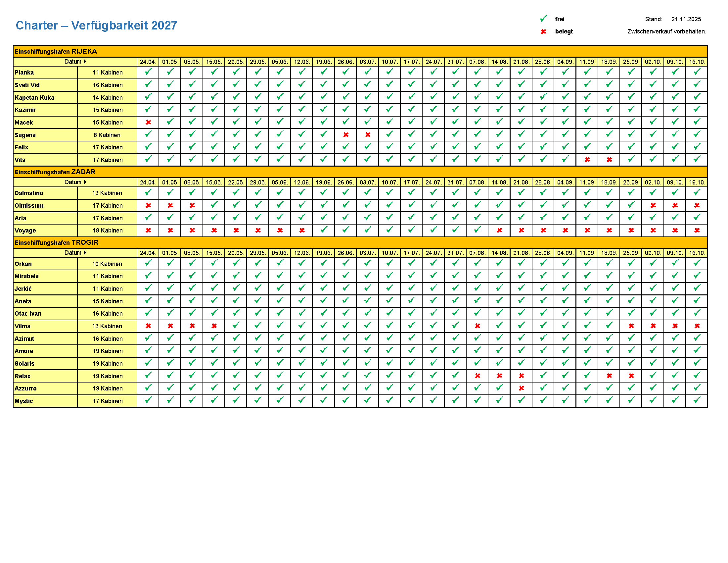728x563 pixels.
Task: Click the Datum arrow in Trogir section
Action: pos(85,253)
